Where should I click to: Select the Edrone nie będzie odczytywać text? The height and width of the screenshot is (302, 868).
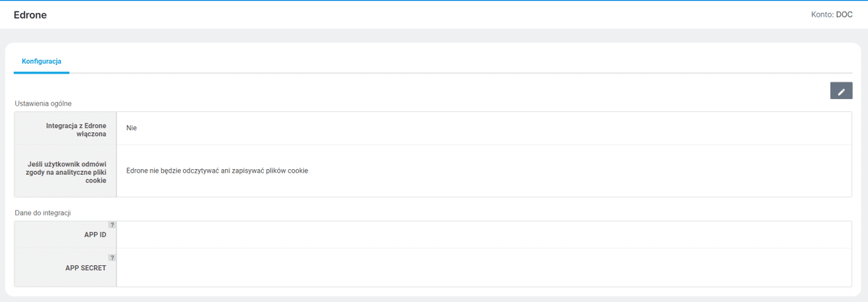(x=217, y=171)
